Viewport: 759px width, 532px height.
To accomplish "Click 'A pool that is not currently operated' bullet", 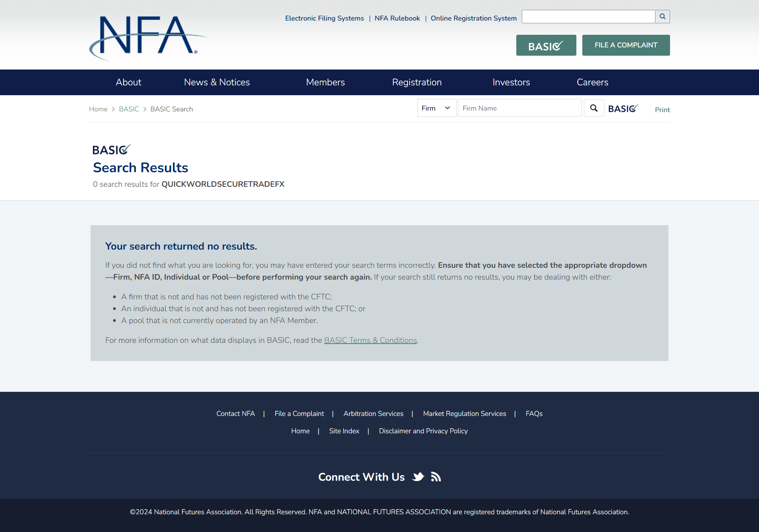I will coord(219,320).
